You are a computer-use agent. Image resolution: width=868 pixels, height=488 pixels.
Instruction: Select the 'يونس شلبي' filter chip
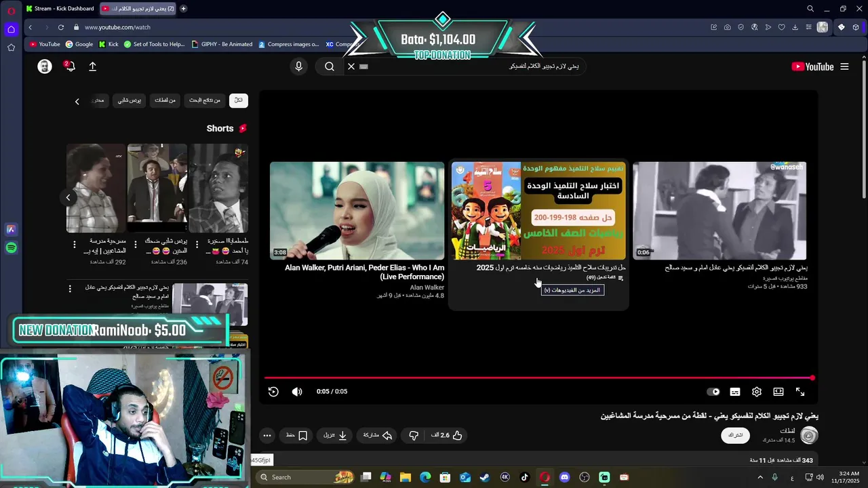click(130, 100)
